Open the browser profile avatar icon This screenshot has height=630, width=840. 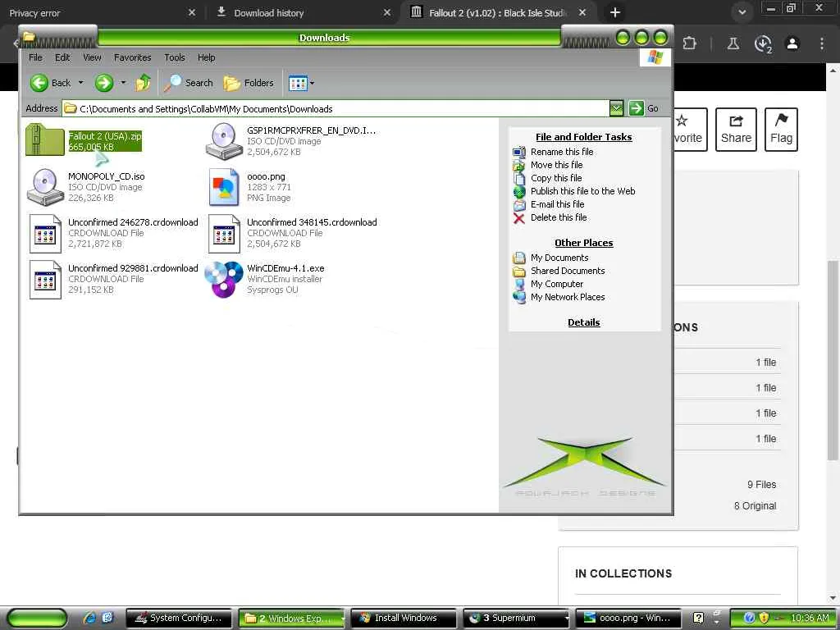pyautogui.click(x=792, y=43)
